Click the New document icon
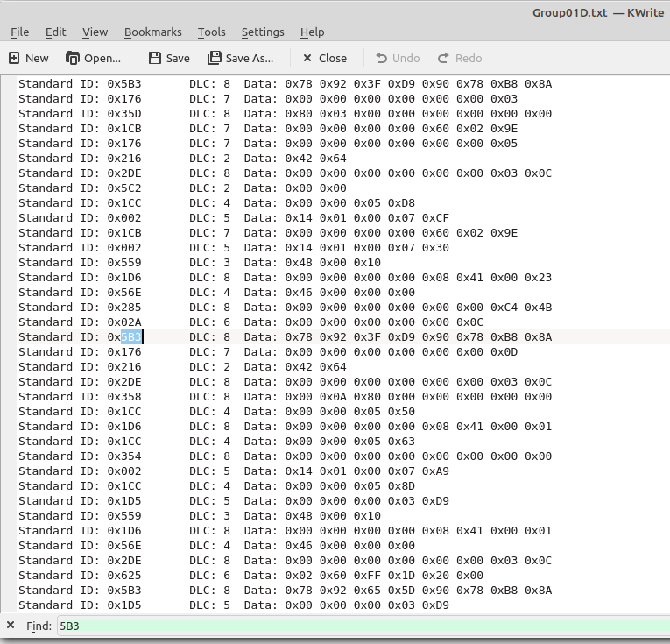This screenshot has width=670, height=644. point(14,58)
